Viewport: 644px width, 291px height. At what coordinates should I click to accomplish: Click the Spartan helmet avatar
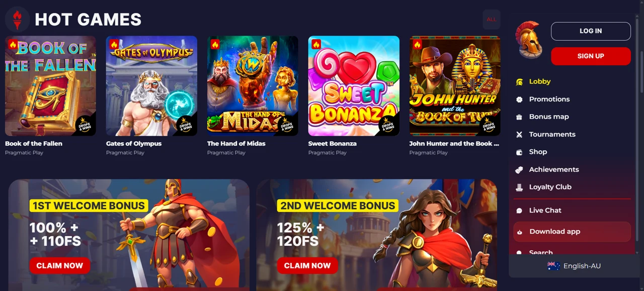(x=528, y=40)
